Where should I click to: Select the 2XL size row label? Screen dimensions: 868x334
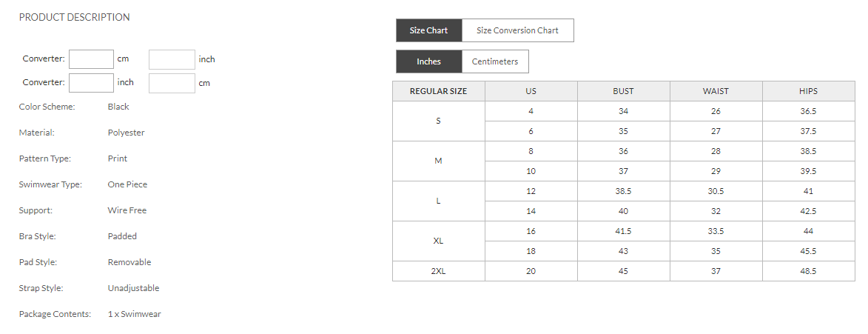439,271
